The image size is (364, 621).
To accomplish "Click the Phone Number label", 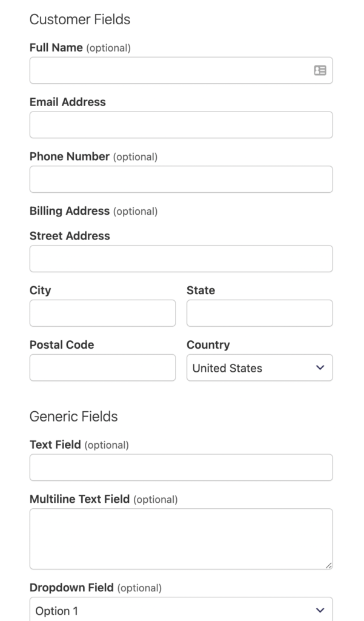I will click(69, 156).
